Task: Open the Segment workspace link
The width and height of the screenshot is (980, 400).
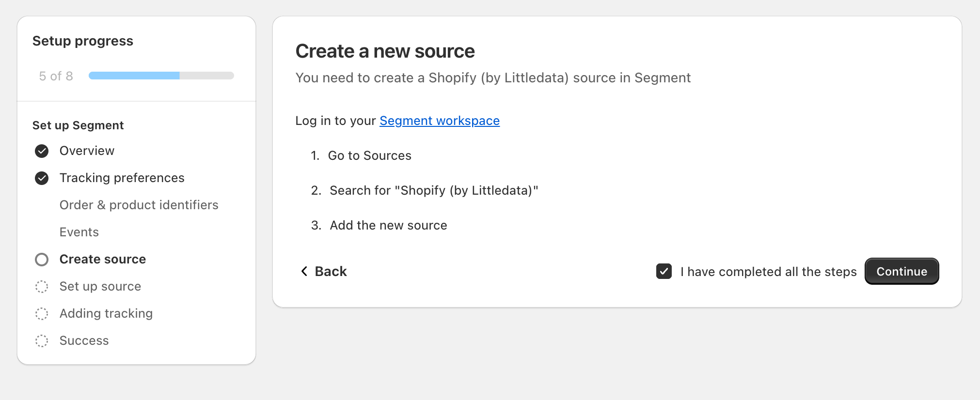Action: coord(439,121)
